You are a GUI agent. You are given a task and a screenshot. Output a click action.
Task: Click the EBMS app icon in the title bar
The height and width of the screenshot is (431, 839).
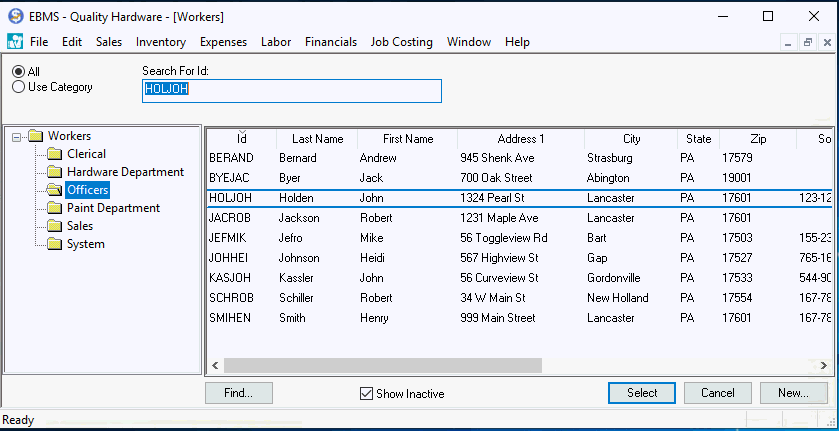click(x=15, y=16)
